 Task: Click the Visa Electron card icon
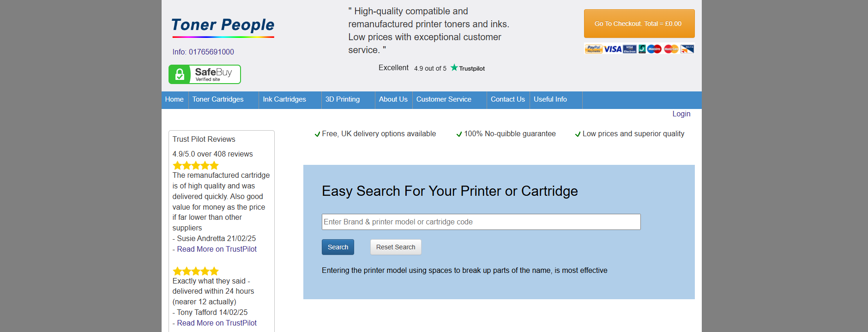tap(630, 49)
